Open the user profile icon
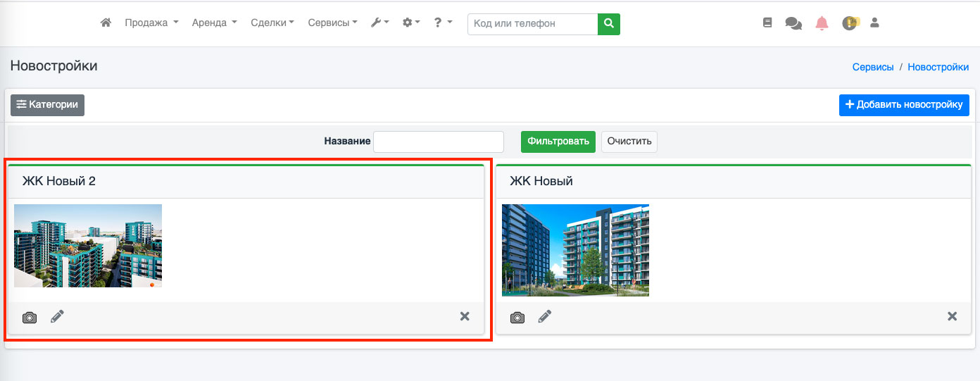 [x=874, y=23]
